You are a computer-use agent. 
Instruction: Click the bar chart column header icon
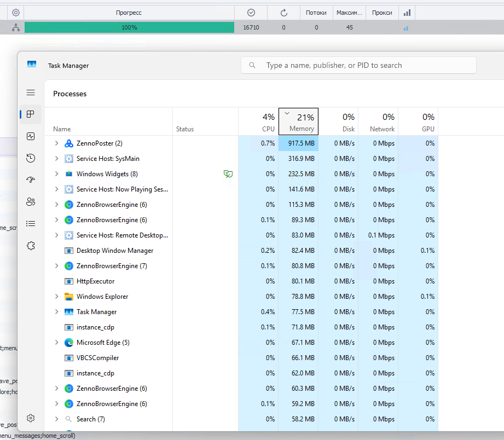[407, 13]
